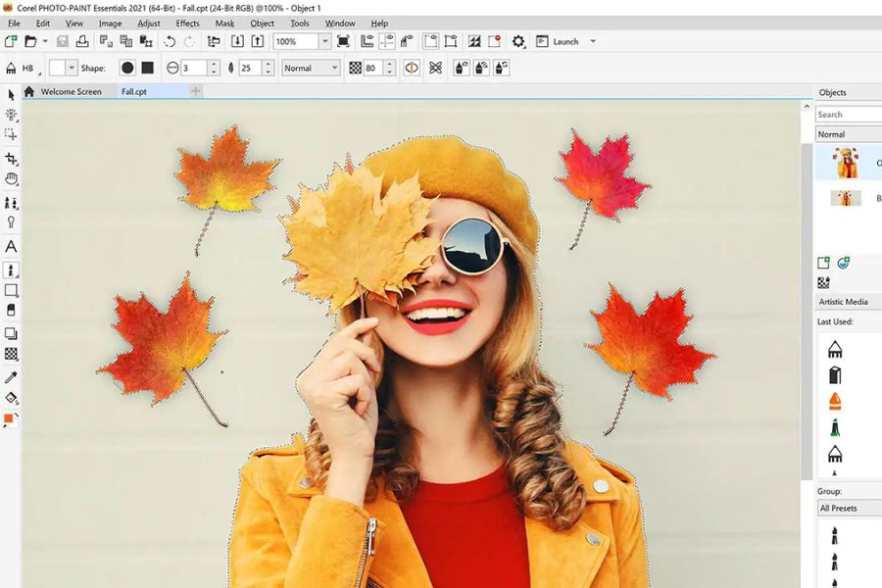Create a new document with New icon

11,41
